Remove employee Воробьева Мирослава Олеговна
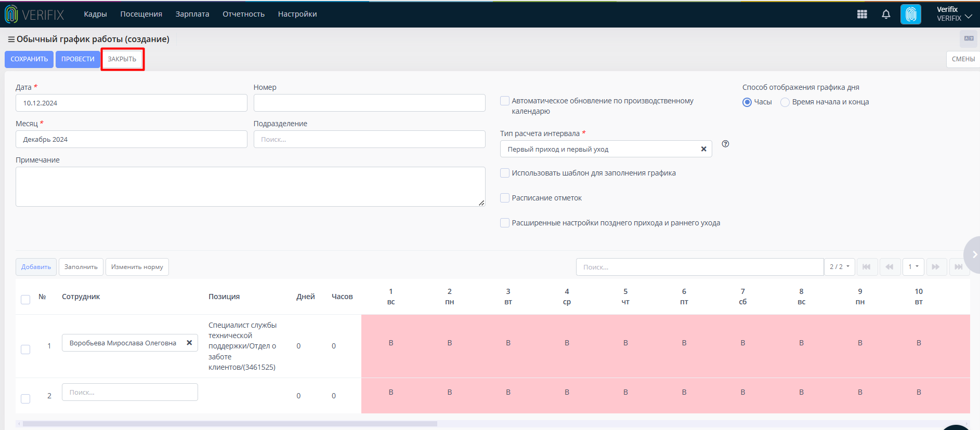 click(189, 343)
